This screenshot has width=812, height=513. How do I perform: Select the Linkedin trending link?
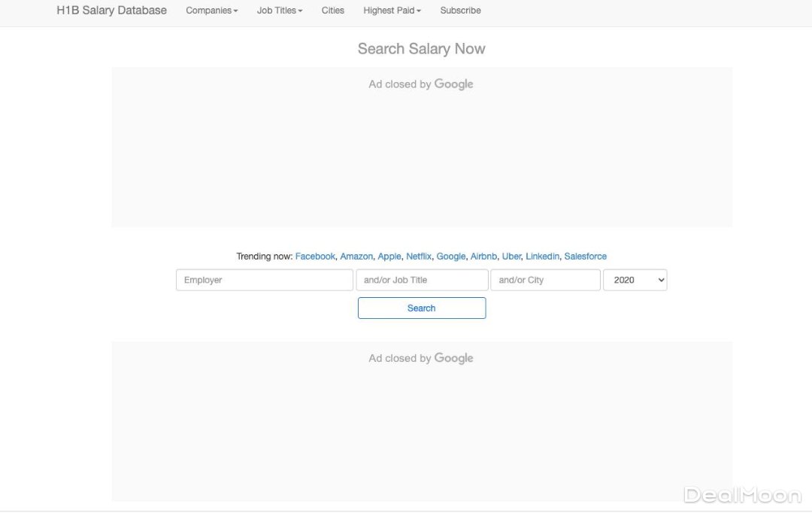pyautogui.click(x=542, y=256)
